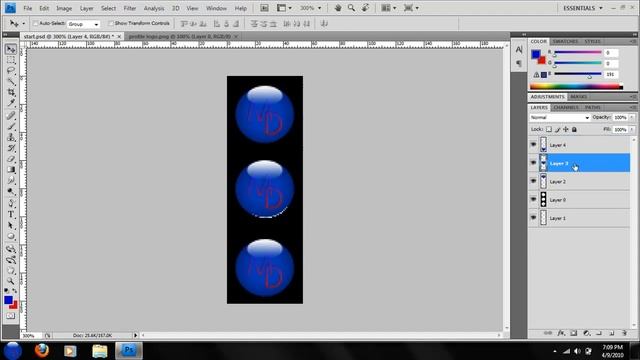Image resolution: width=640 pixels, height=360 pixels.
Task: Switch to the Paths tab
Action: point(592,107)
